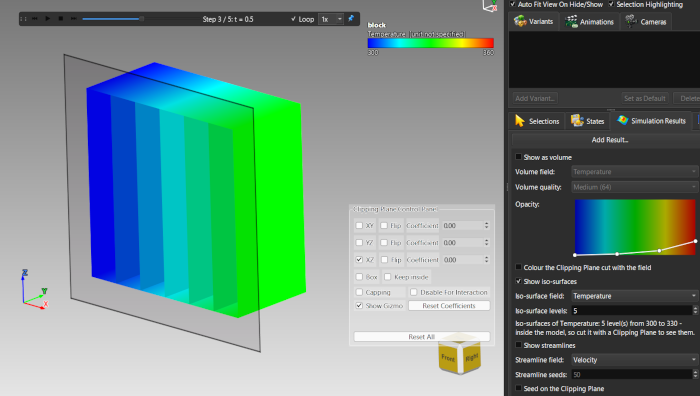Click the XY coefficient value field

point(462,225)
